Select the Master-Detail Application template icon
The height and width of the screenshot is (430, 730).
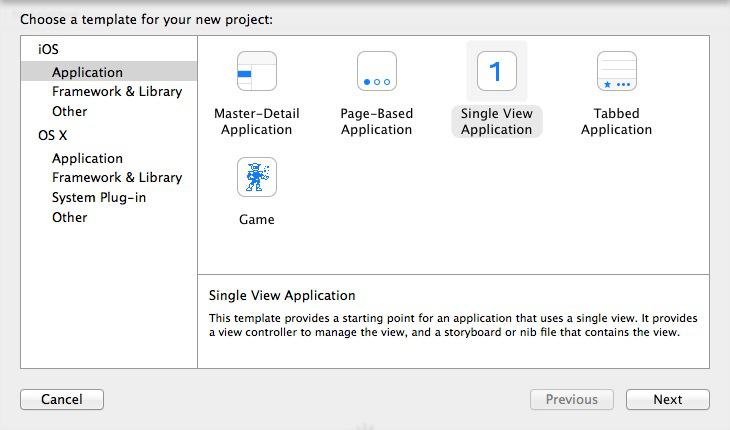256,72
